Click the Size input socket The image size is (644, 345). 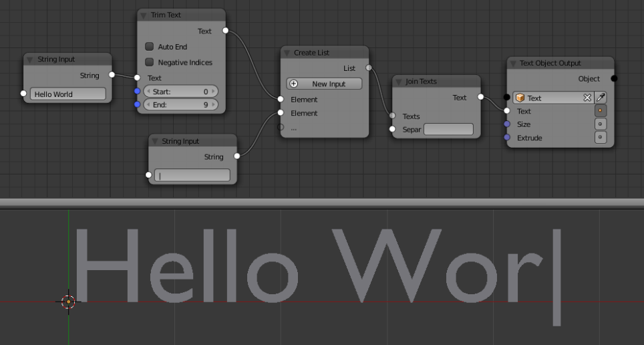507,124
